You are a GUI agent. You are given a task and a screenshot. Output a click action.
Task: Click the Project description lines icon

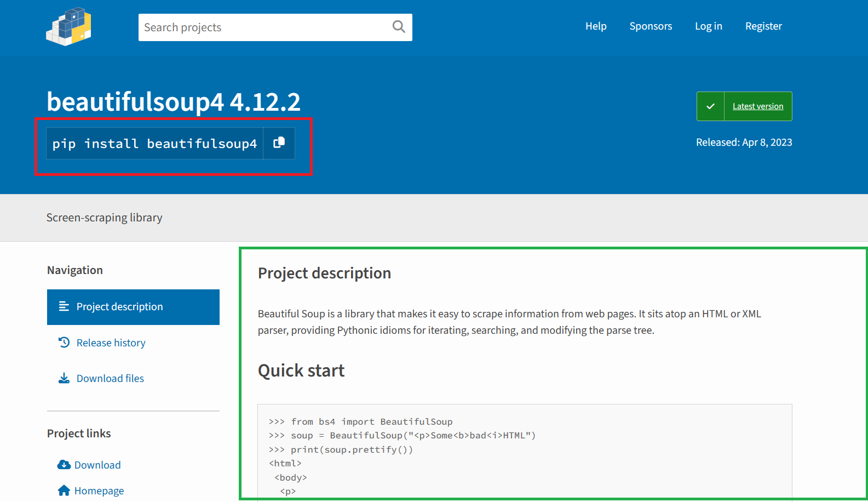[x=64, y=306]
